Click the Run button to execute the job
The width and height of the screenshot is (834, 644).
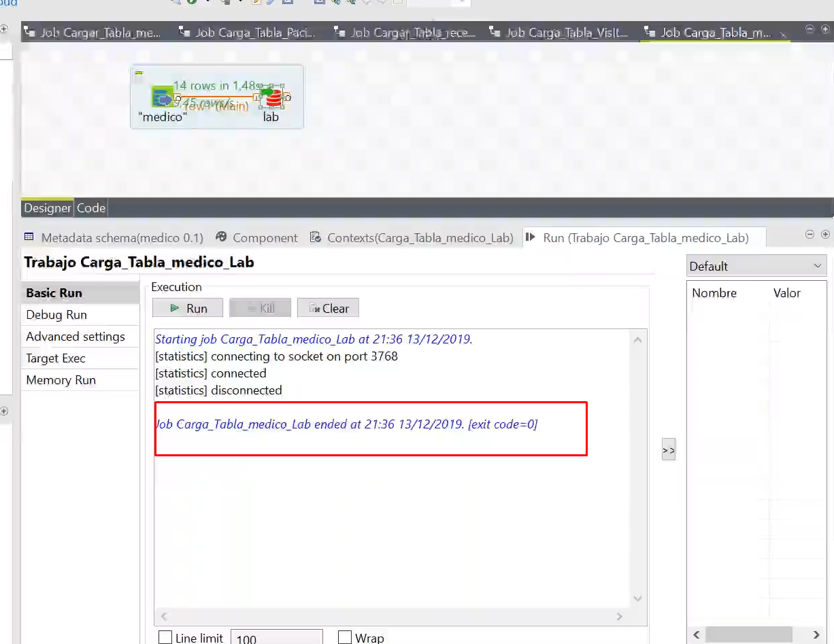pos(187,307)
